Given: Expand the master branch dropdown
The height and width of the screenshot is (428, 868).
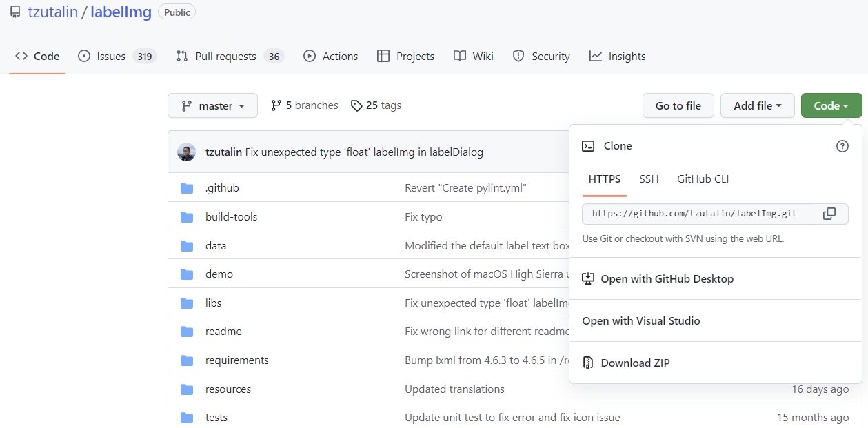Looking at the screenshot, I should (212, 105).
